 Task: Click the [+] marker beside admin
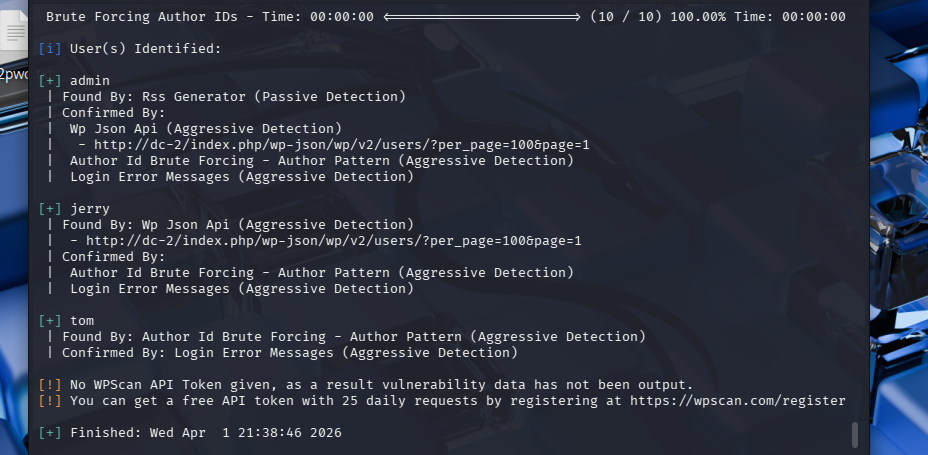pyautogui.click(x=50, y=80)
